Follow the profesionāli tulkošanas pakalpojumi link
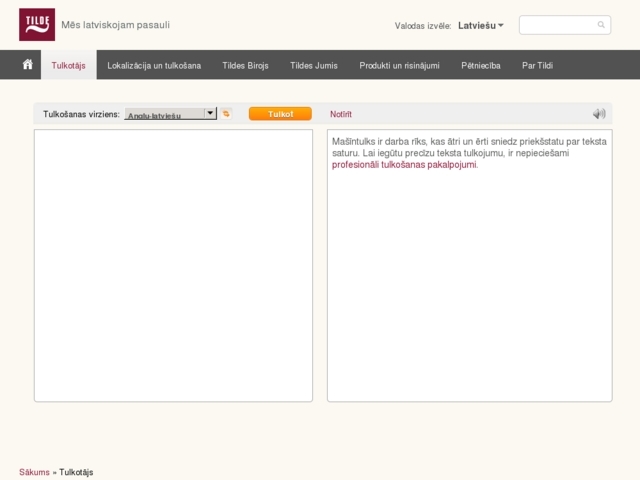640x480 pixels. (404, 165)
